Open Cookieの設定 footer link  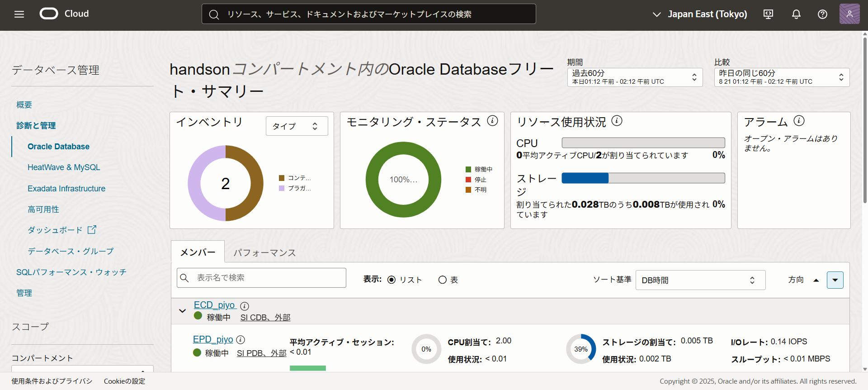[x=125, y=381]
